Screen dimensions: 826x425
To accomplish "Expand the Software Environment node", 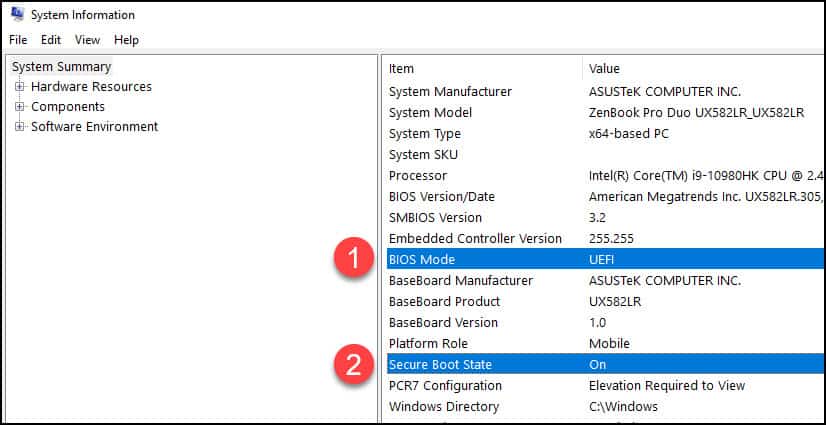I will click(19, 127).
